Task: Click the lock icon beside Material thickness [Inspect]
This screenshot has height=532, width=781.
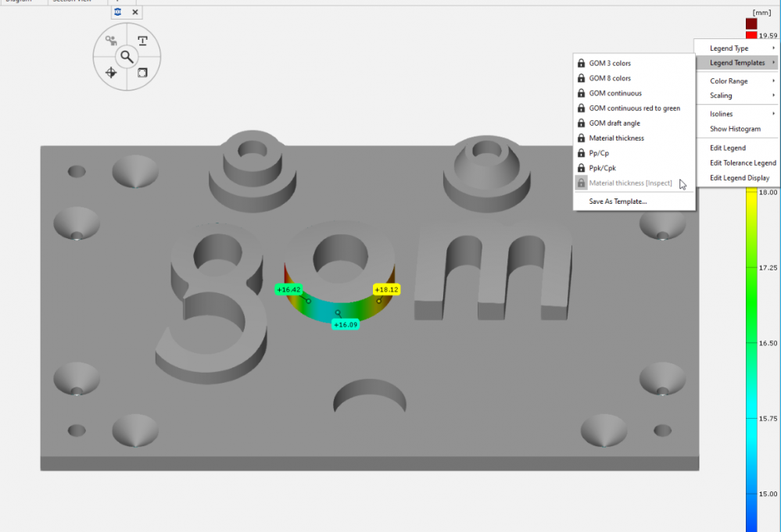Action: point(581,183)
